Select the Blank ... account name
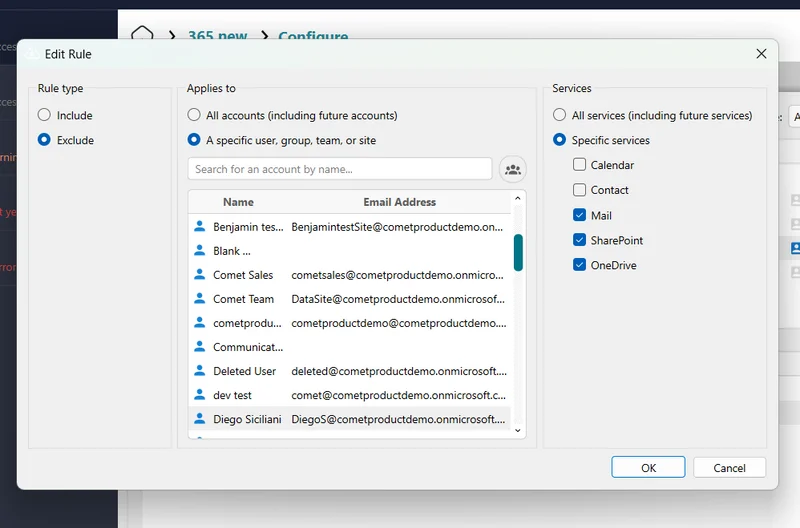Image resolution: width=800 pixels, height=528 pixels. 232,251
